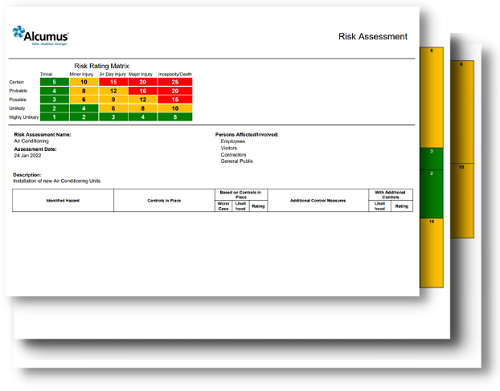Click amber cell 9 in Possible row

(113, 99)
